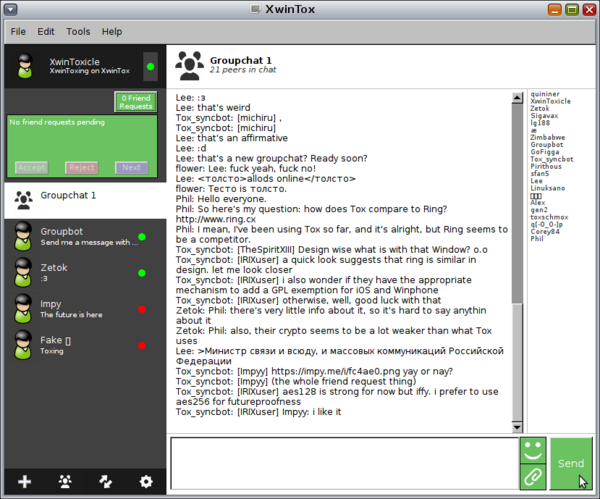Click the '21 peers in chat' text
Image resolution: width=600 pixels, height=499 pixels.
[x=243, y=70]
